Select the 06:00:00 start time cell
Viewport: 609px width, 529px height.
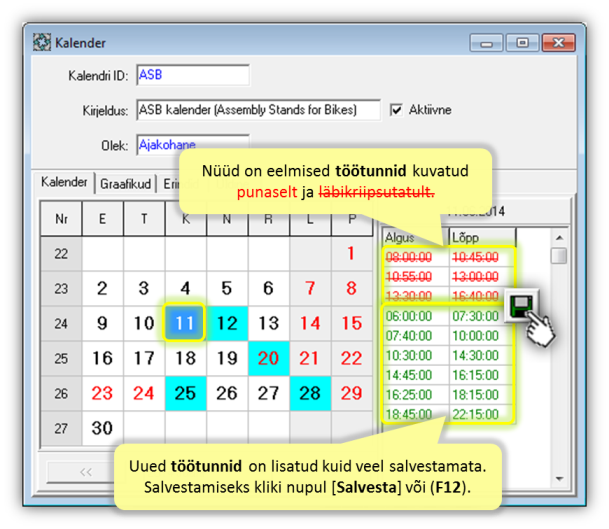414,315
